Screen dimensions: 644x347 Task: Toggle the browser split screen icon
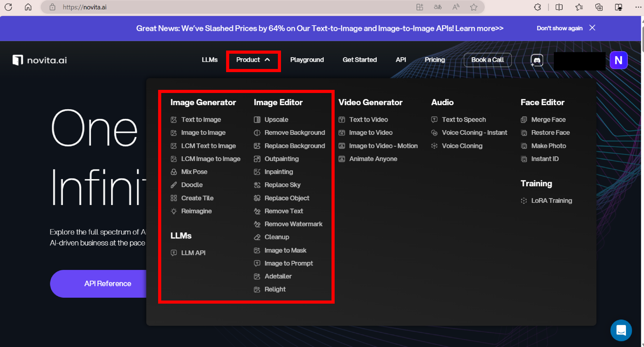click(x=559, y=7)
